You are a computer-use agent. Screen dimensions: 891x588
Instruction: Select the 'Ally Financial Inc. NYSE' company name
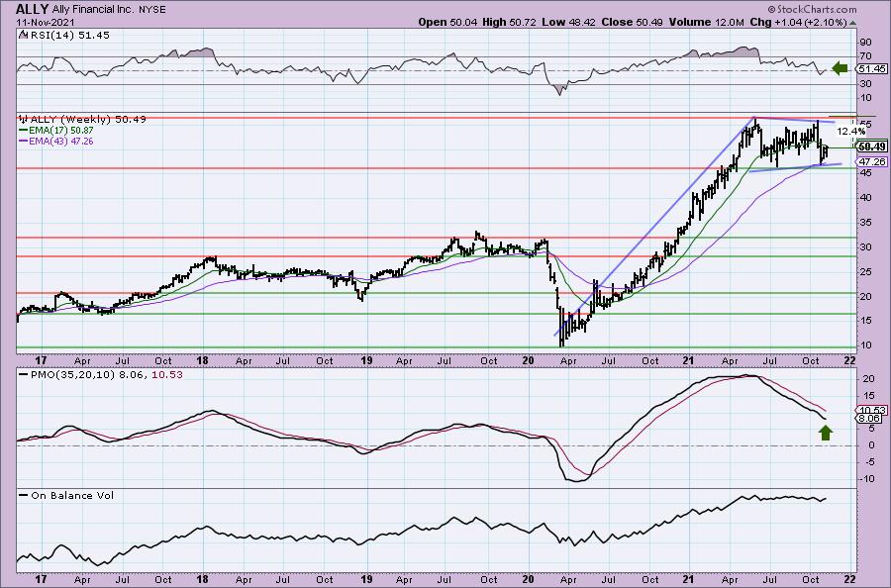[x=109, y=10]
